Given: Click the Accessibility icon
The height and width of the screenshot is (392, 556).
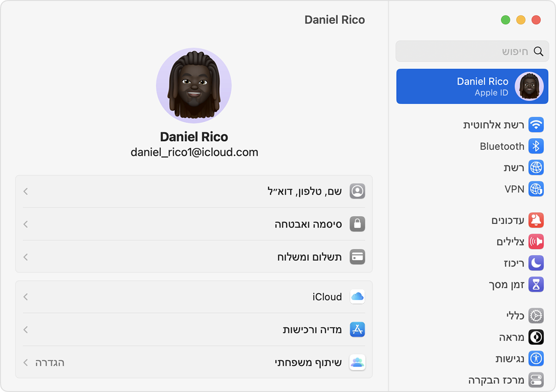Looking at the screenshot, I should click(x=536, y=359).
